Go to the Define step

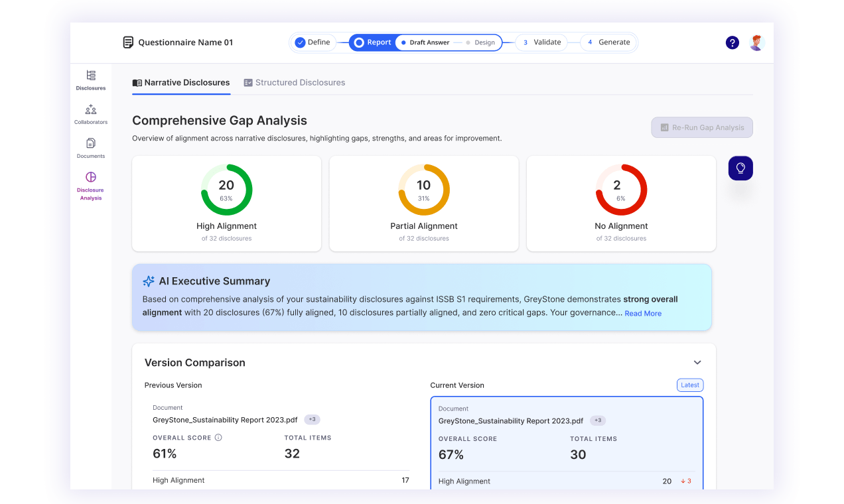point(313,42)
